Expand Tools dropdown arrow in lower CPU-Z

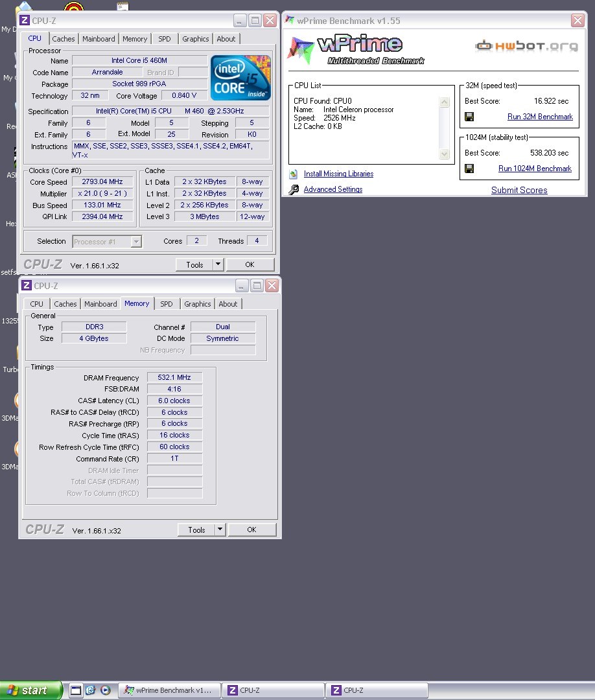220,530
